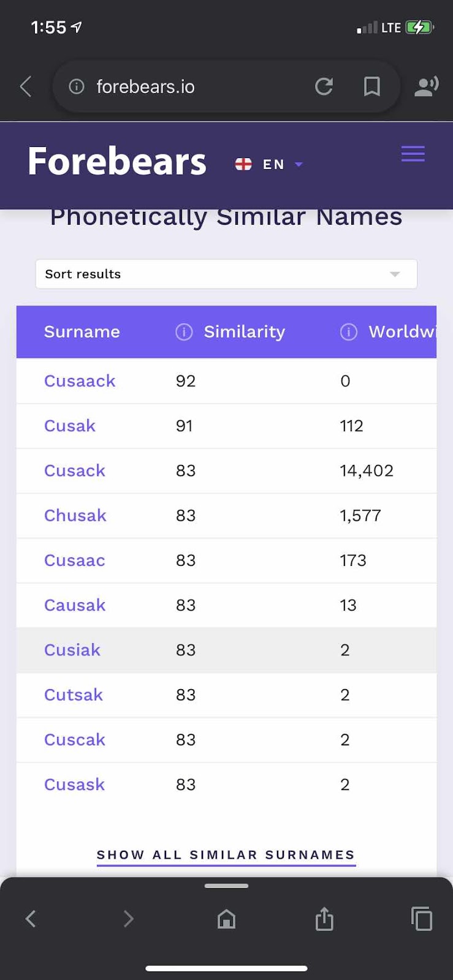Go to browser home via house icon
Screen dimensions: 453x980
click(226, 919)
